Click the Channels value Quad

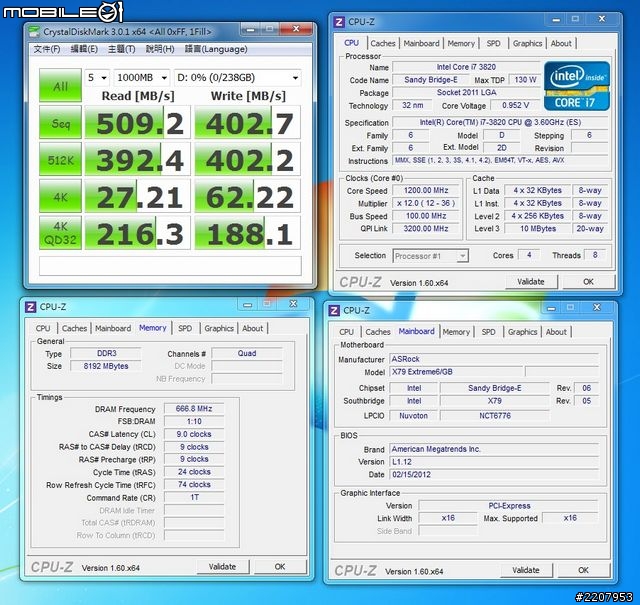click(x=247, y=353)
